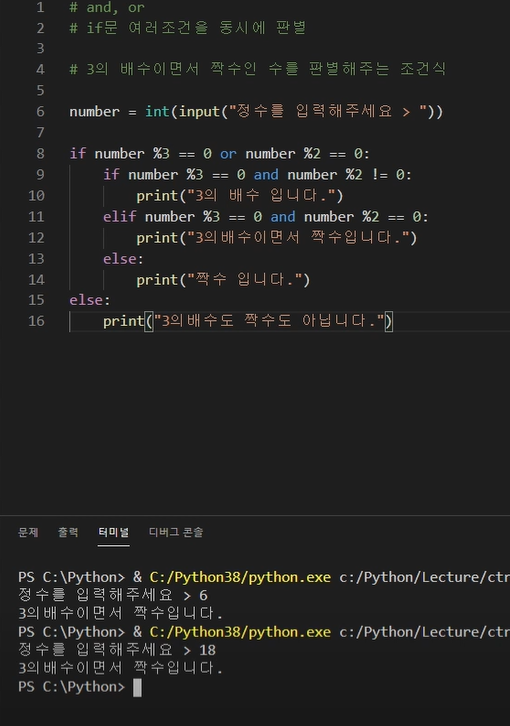Open the 문제 (Problems) panel tab
This screenshot has height=726, width=510.
28,532
